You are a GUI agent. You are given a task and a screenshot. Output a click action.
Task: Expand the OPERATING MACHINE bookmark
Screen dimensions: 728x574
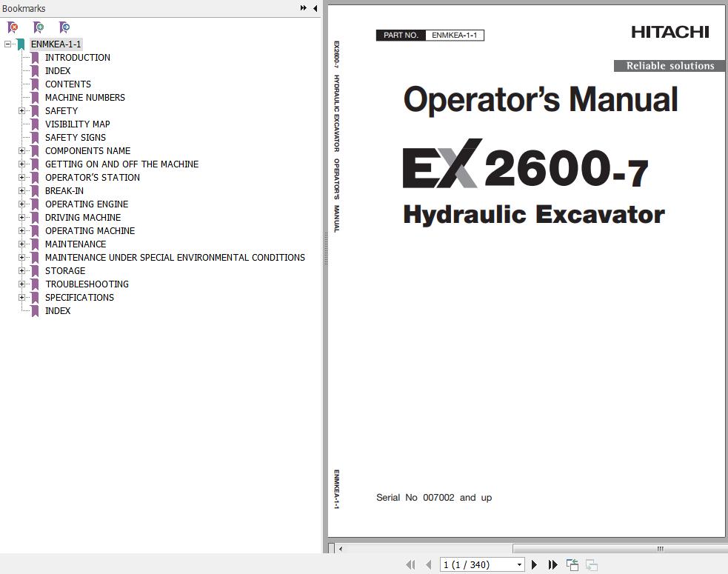21,231
